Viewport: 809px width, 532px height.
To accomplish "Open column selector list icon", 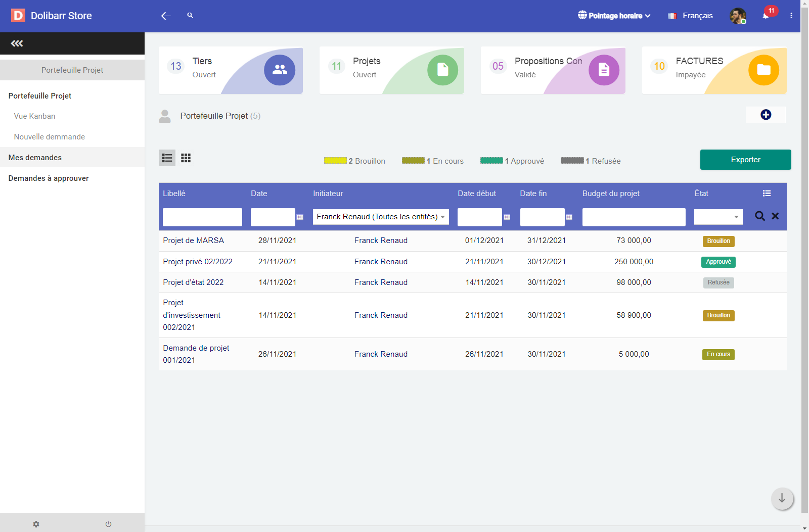I will coord(767,194).
